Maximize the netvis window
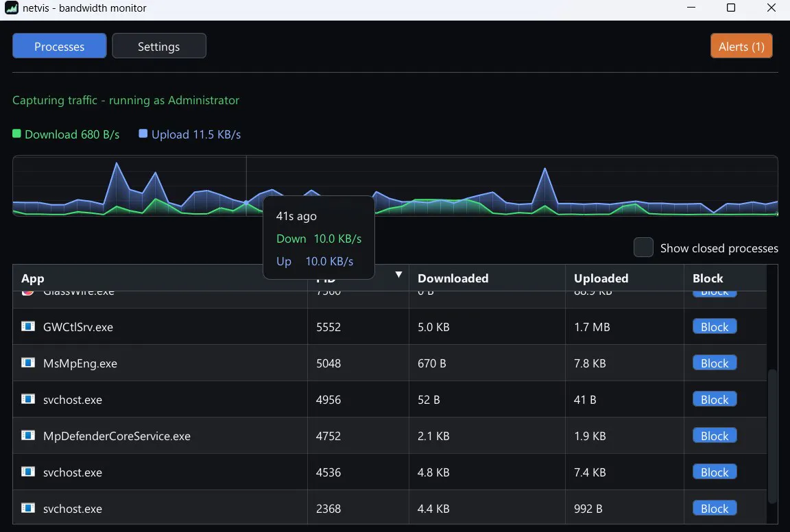Image resolution: width=790 pixels, height=532 pixels. point(731,8)
